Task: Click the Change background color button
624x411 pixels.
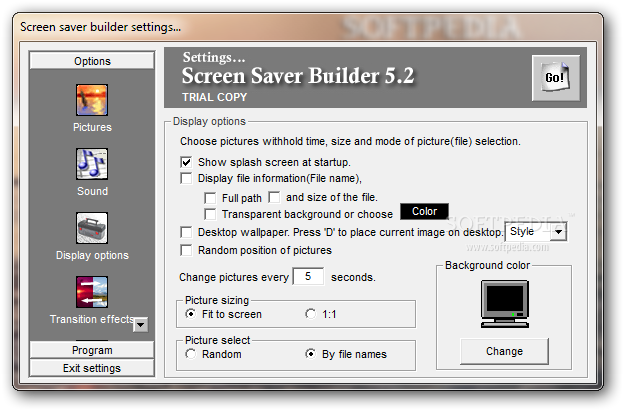Action: [504, 351]
